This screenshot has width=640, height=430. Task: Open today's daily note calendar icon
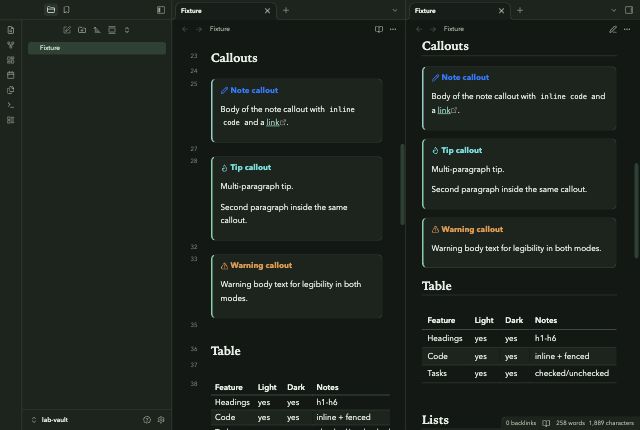click(x=11, y=75)
